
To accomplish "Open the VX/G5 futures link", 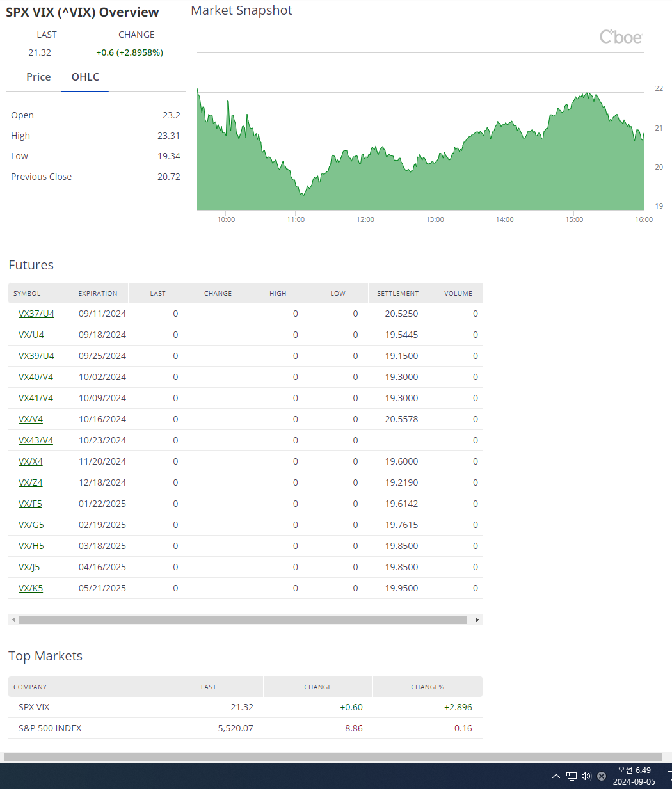I will click(x=31, y=525).
